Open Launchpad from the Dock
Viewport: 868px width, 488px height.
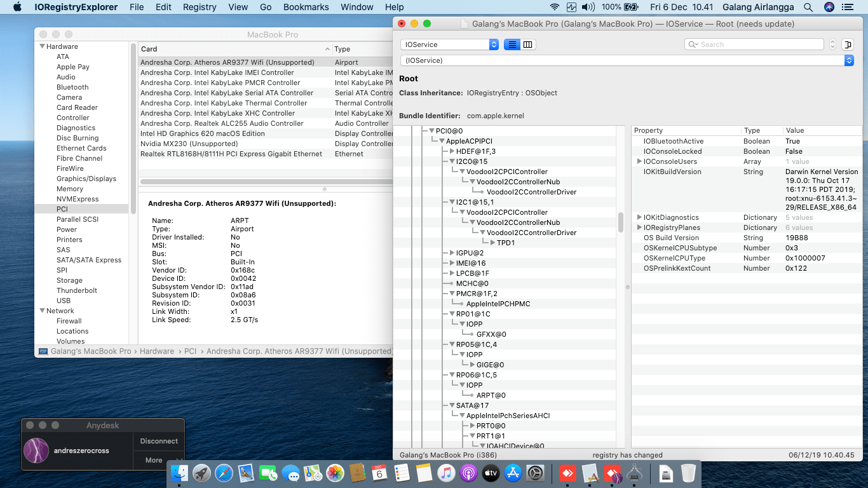pyautogui.click(x=202, y=473)
